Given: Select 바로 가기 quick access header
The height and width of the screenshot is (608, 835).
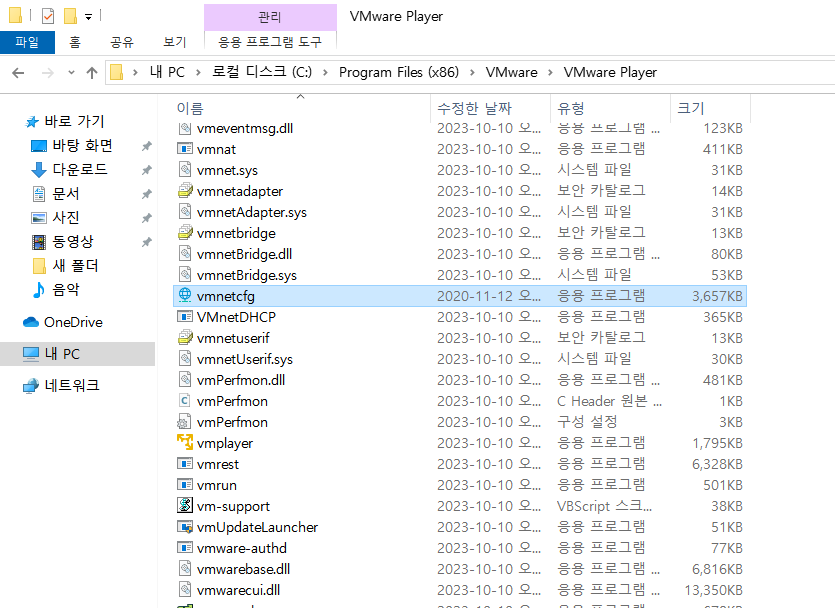Looking at the screenshot, I should coord(64,121).
